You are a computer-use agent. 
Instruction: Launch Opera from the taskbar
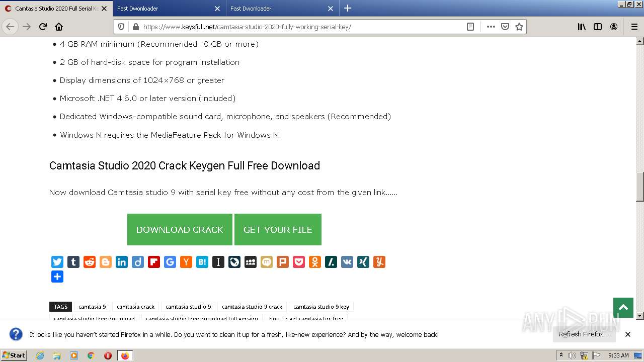[108, 355]
